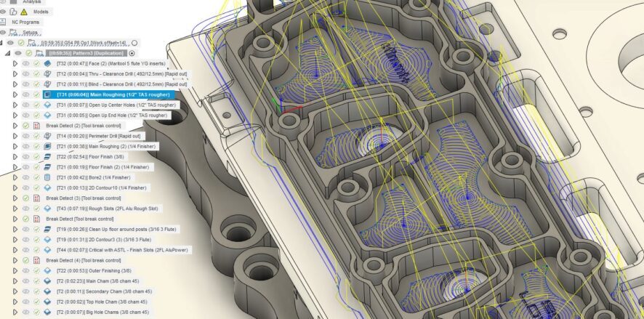Screen dimensions: 644x319
Task: Toggle visibility eye for Floor Finish (2)
Action: click(26, 167)
